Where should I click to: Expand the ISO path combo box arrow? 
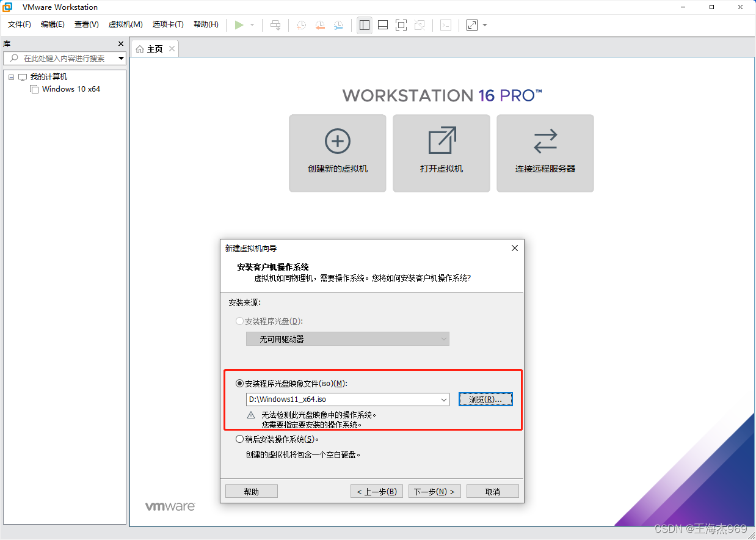(444, 400)
